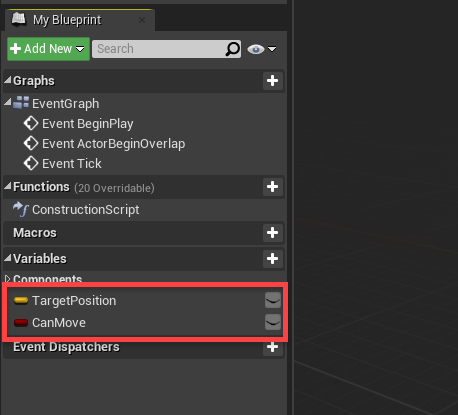This screenshot has width=458, height=415.
Task: Toggle CanMove instance-editable eye
Action: [x=273, y=322]
